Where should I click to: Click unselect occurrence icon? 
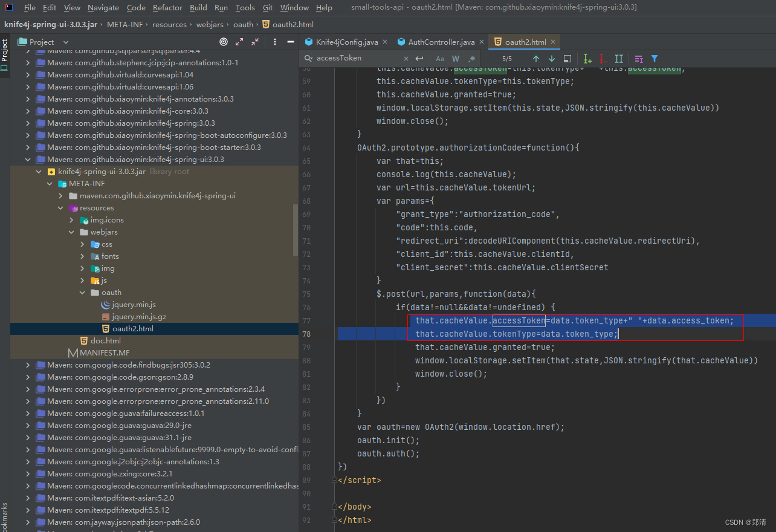click(603, 59)
